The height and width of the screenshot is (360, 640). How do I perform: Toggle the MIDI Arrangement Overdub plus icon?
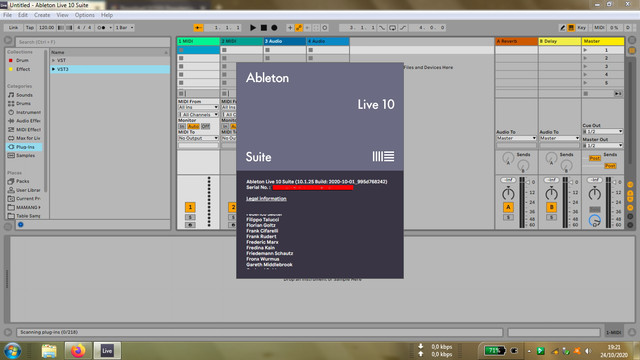click(290, 28)
